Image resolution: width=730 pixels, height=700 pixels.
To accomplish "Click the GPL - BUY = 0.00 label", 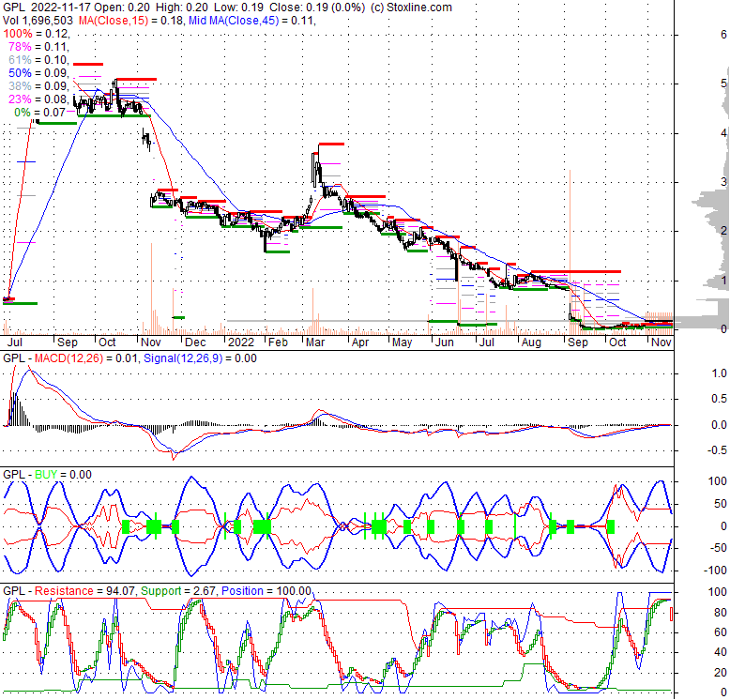I will tap(47, 475).
